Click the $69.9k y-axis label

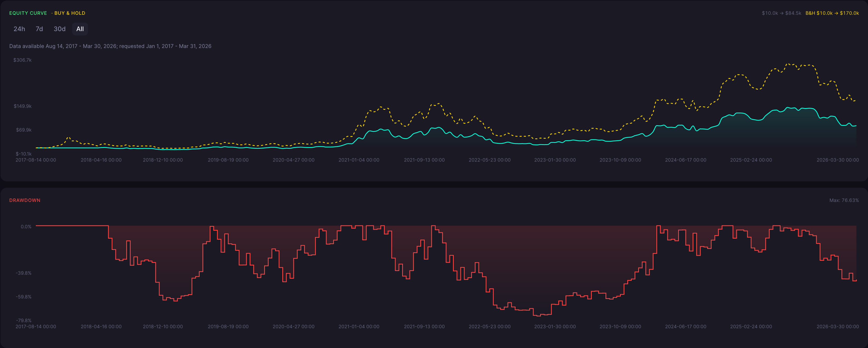[24, 130]
